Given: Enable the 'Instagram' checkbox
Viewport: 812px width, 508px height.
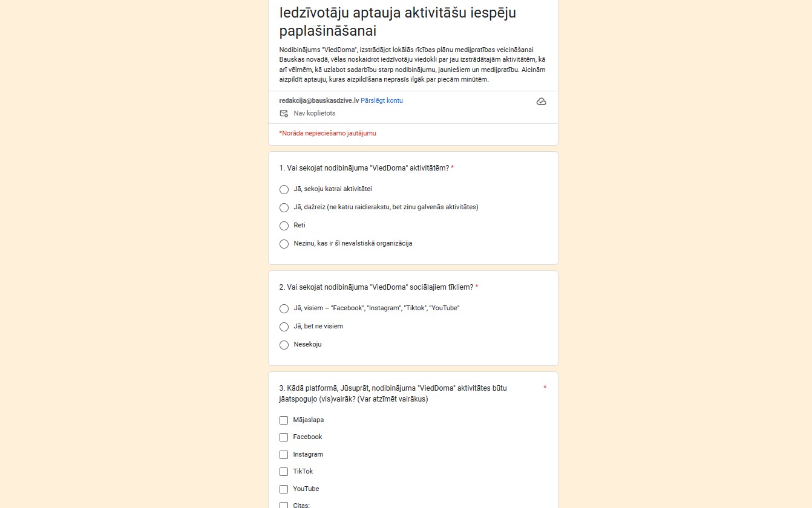Looking at the screenshot, I should [x=284, y=455].
